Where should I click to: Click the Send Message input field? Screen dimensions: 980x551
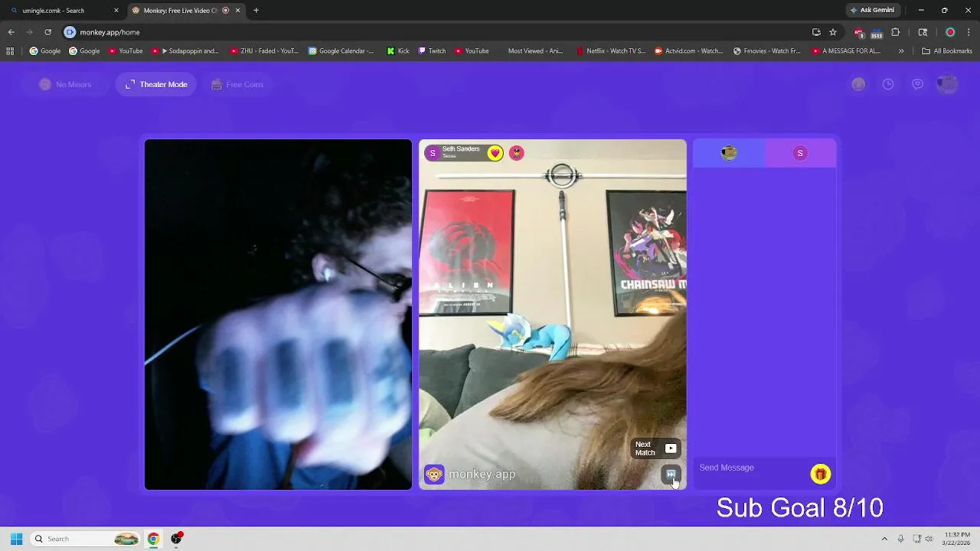(x=752, y=468)
